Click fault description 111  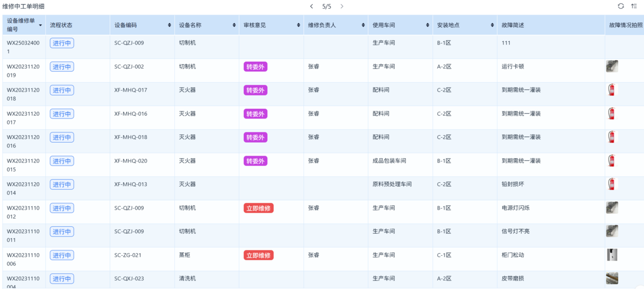pos(506,43)
